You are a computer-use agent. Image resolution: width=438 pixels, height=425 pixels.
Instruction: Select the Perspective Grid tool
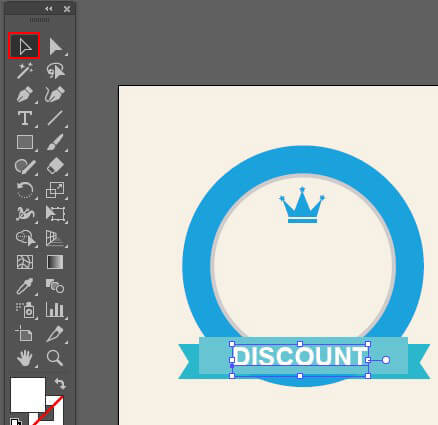pos(55,238)
